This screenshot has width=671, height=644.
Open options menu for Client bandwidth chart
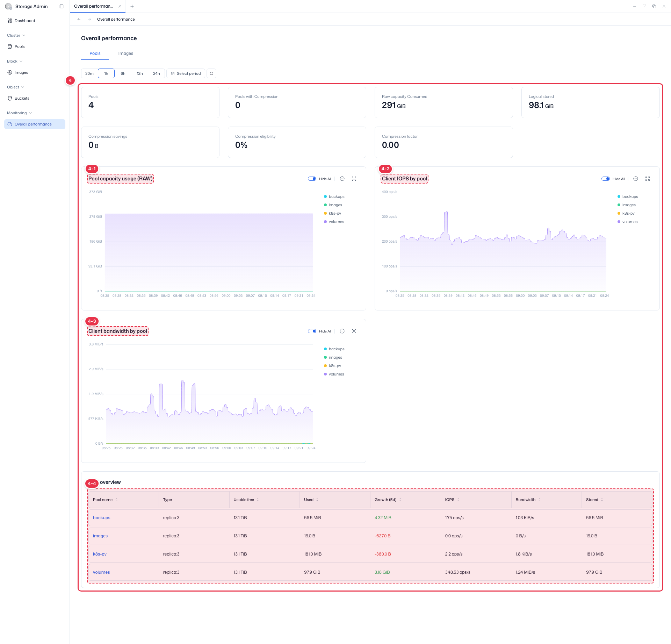coord(342,331)
